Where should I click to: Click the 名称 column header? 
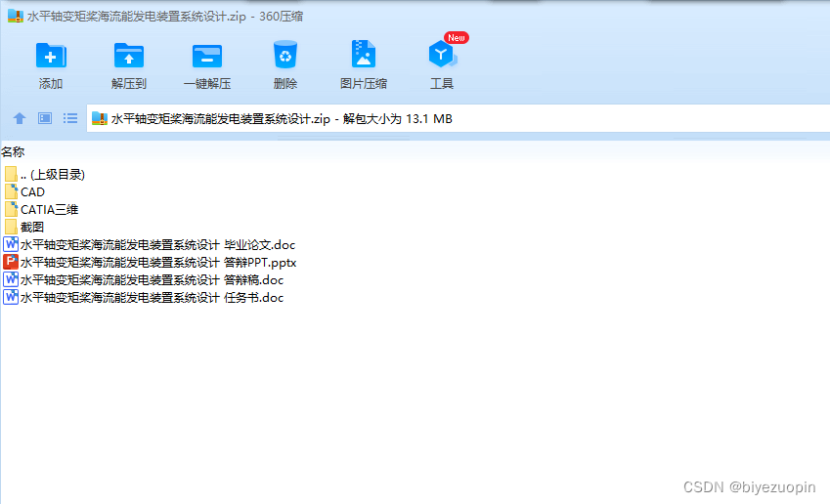click(13, 152)
